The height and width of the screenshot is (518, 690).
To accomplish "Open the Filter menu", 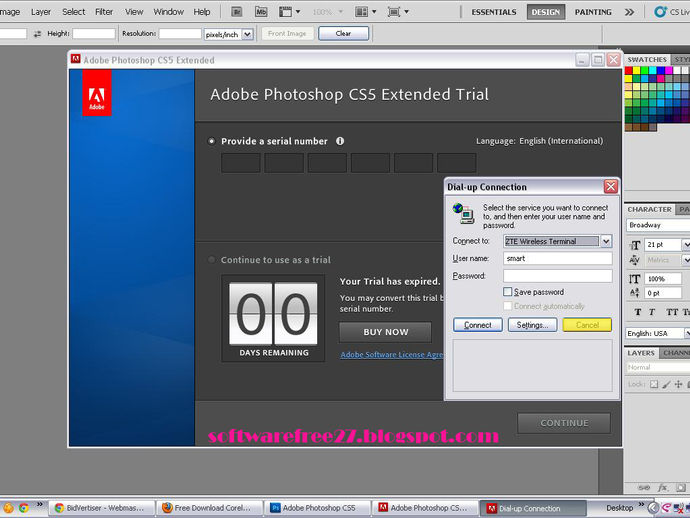I will click(x=104, y=12).
